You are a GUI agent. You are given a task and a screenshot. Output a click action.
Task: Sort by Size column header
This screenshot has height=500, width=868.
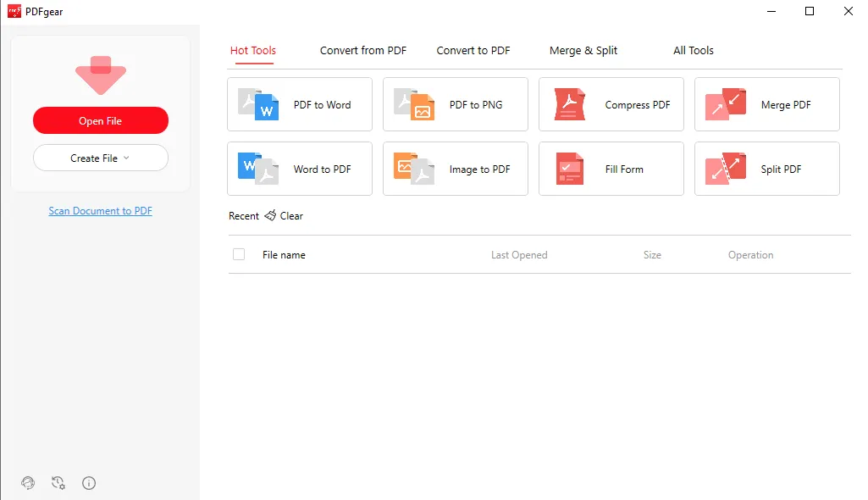tap(652, 255)
